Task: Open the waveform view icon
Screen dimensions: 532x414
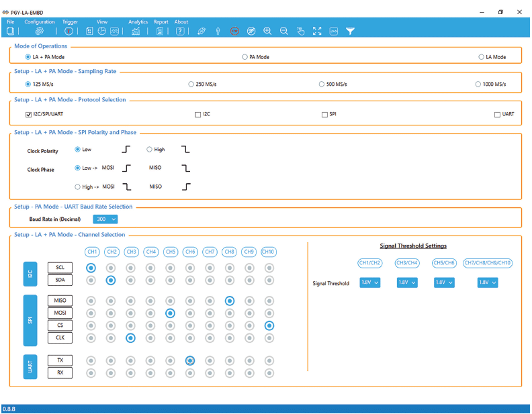Action: click(x=114, y=31)
